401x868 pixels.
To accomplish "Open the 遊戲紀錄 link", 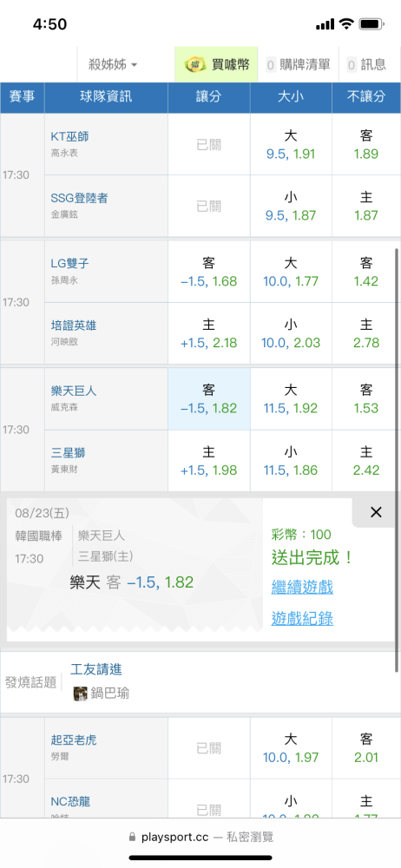I will [x=302, y=618].
